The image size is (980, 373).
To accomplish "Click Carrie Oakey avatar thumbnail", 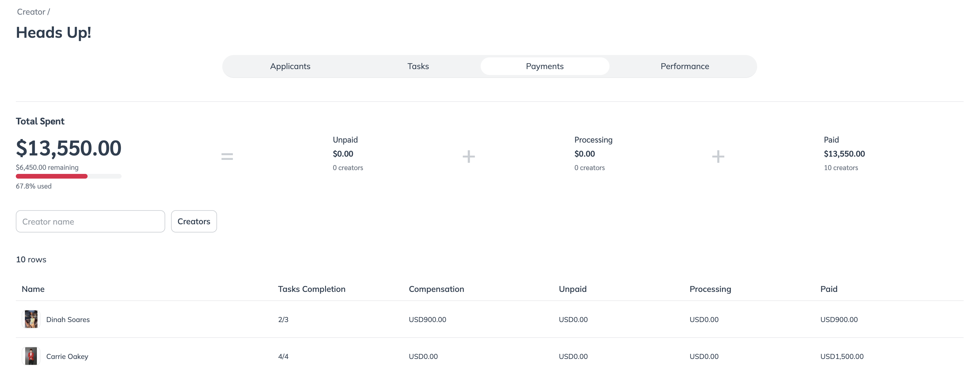I will [31, 356].
